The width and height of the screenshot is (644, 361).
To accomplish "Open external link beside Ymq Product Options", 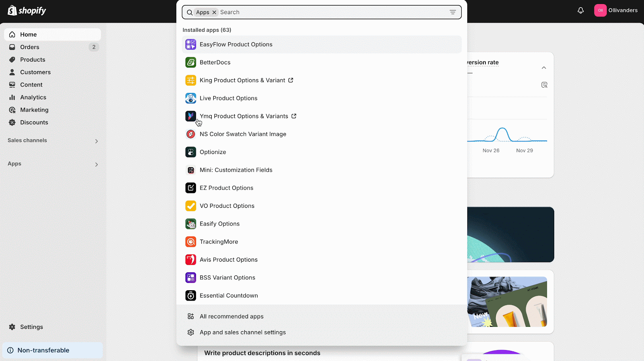I will pos(294,116).
